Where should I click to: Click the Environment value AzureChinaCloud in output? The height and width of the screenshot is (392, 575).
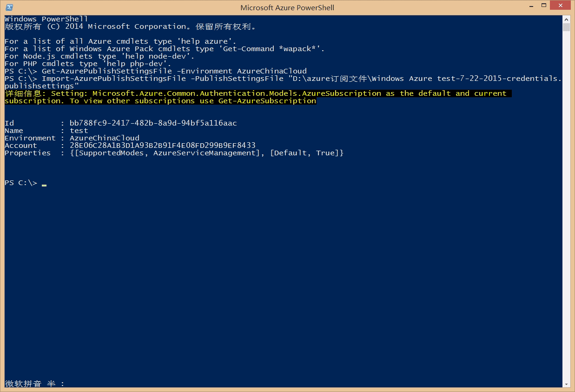coord(104,138)
